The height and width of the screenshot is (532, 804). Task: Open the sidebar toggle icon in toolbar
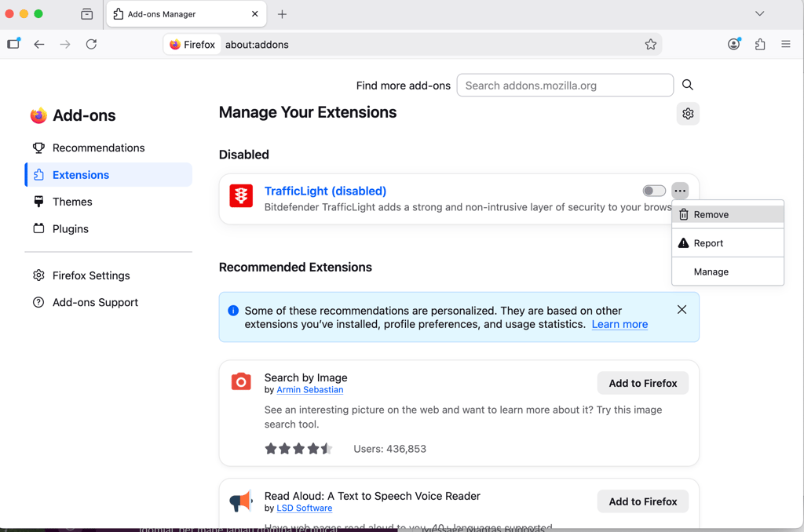pyautogui.click(x=14, y=44)
